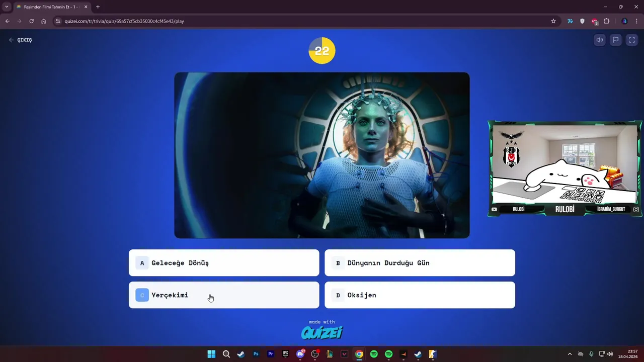Expand the hidden system tray icons
The image size is (644, 362).
(570, 354)
